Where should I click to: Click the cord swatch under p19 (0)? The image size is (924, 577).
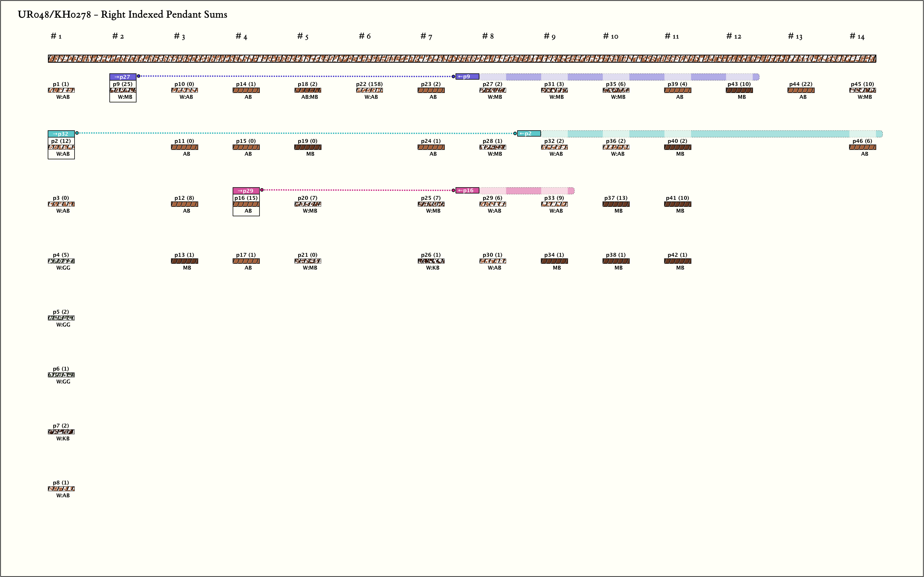[308, 147]
